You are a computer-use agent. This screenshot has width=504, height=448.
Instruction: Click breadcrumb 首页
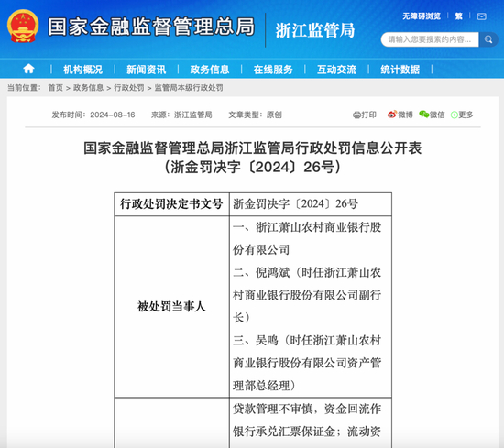coord(56,88)
